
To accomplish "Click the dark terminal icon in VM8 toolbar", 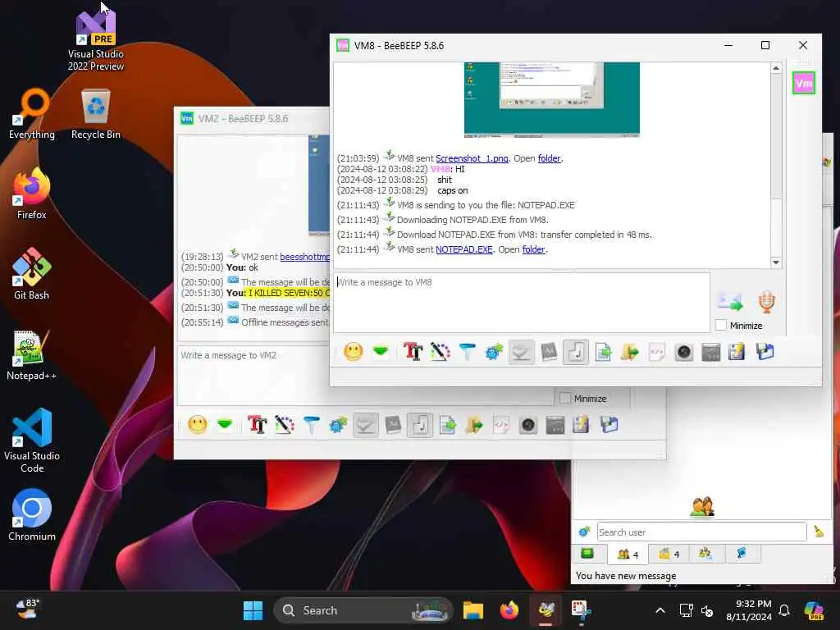I will click(x=711, y=352).
